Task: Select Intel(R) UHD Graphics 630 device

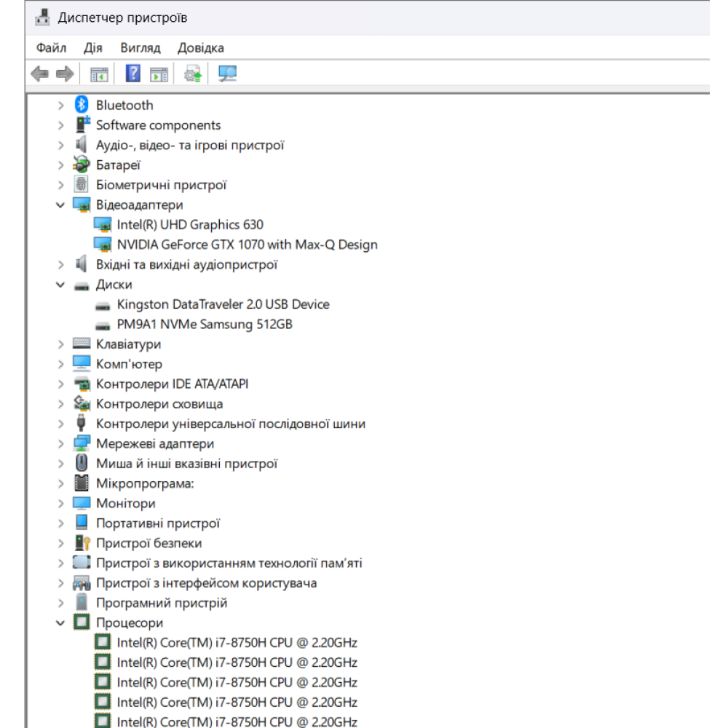Action: [189, 225]
